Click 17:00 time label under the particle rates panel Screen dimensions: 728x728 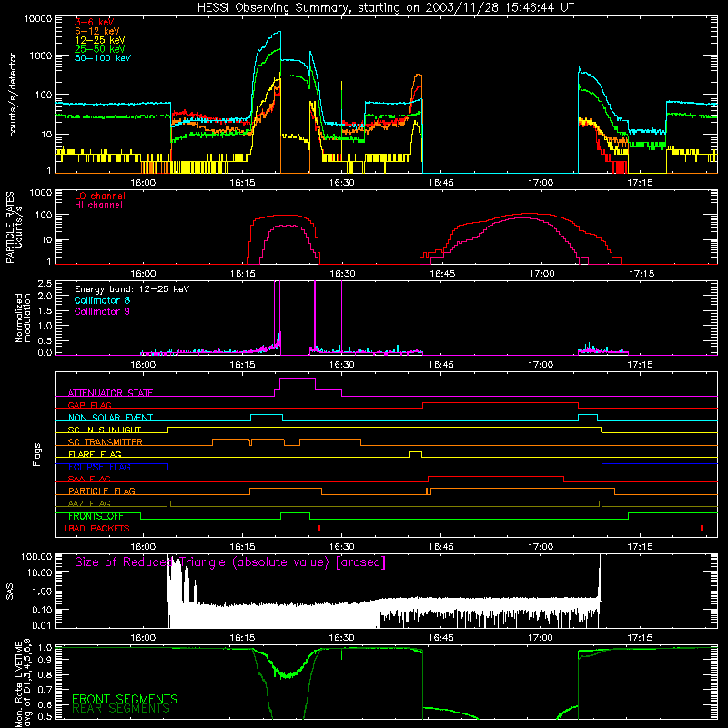[x=541, y=274]
